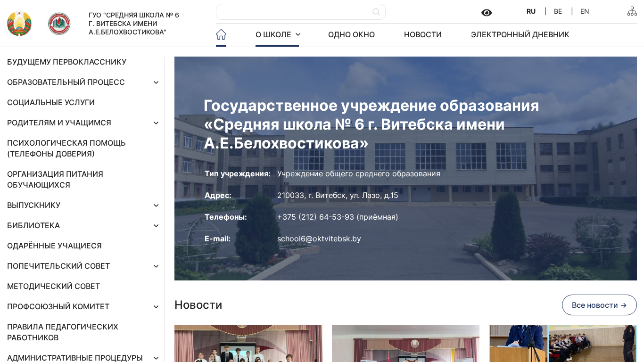The width and height of the screenshot is (644, 362).
Task: Toggle the visually impaired eye icon
Action: point(487,13)
